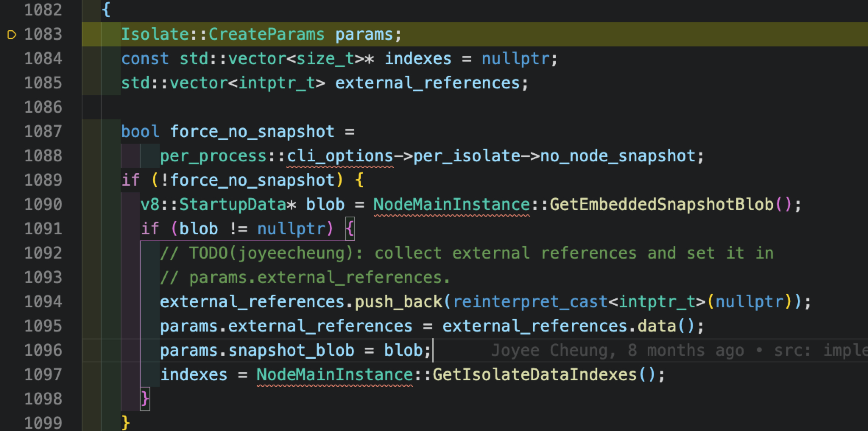The width and height of the screenshot is (868, 431).
Task: Click line number 1083 in the gutter
Action: (x=43, y=34)
